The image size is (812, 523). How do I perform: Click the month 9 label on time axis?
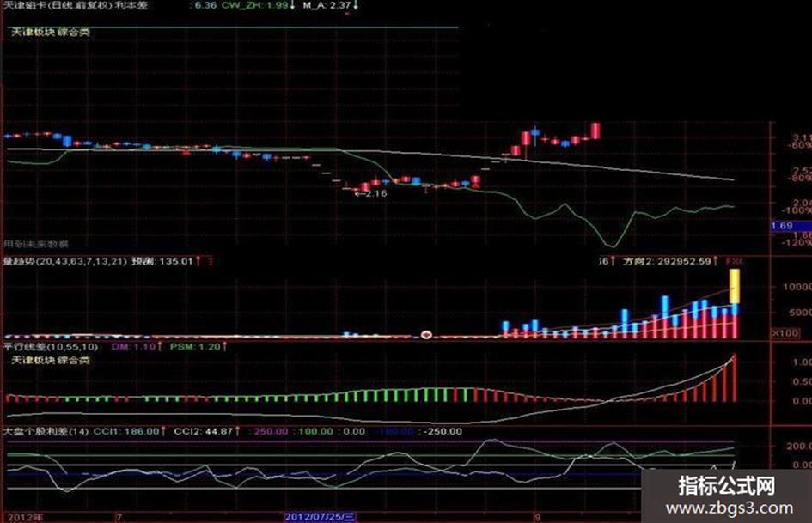(538, 517)
